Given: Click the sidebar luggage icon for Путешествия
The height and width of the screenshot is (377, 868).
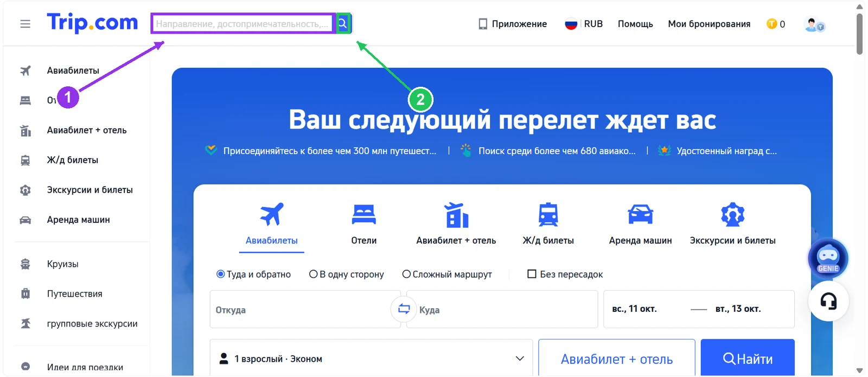Looking at the screenshot, I should [25, 293].
